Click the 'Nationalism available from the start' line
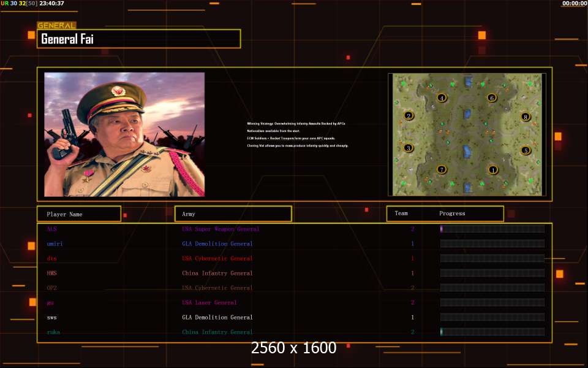Viewport: 588px width, 368px height. pos(273,131)
